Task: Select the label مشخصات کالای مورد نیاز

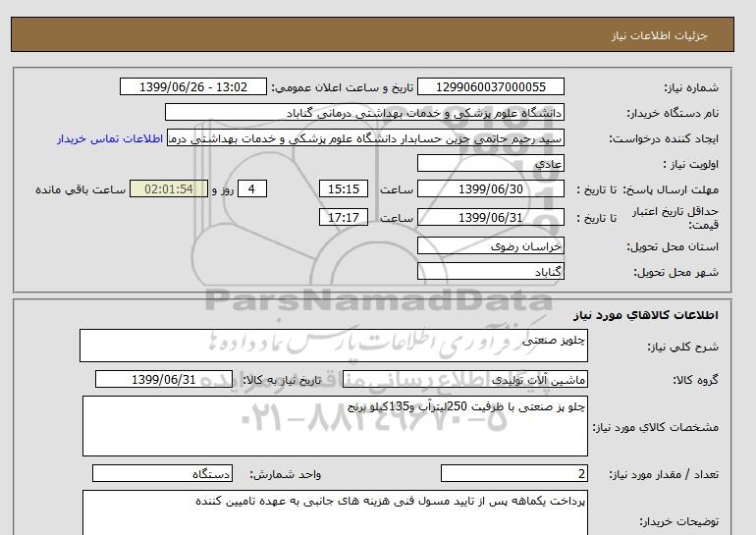Action: (x=655, y=427)
